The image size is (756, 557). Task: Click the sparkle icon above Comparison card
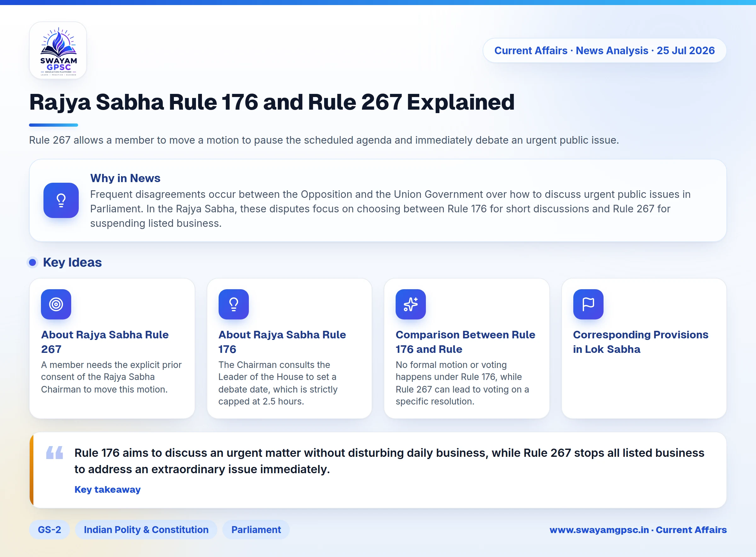410,304
